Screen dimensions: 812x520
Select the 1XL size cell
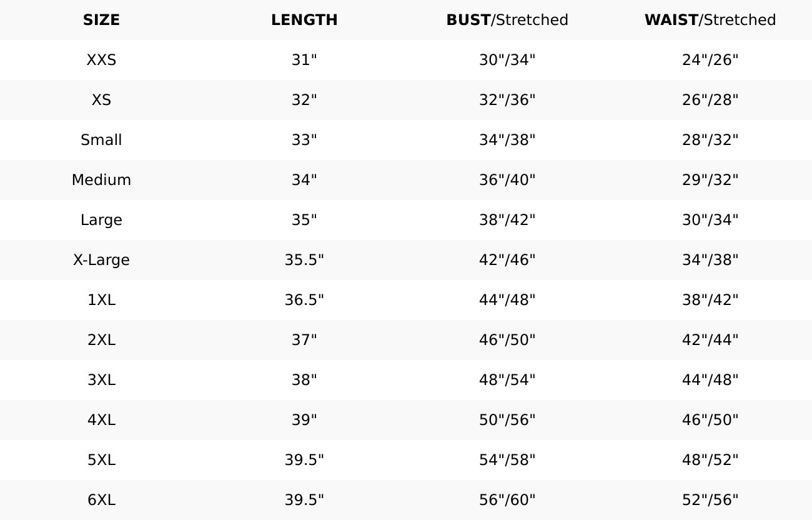click(x=101, y=300)
